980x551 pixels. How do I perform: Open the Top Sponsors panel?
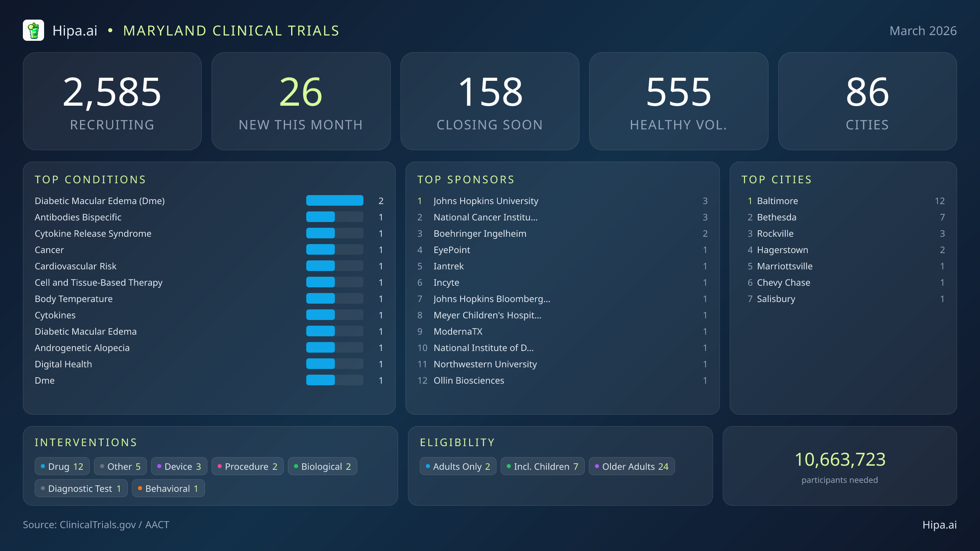(465, 179)
